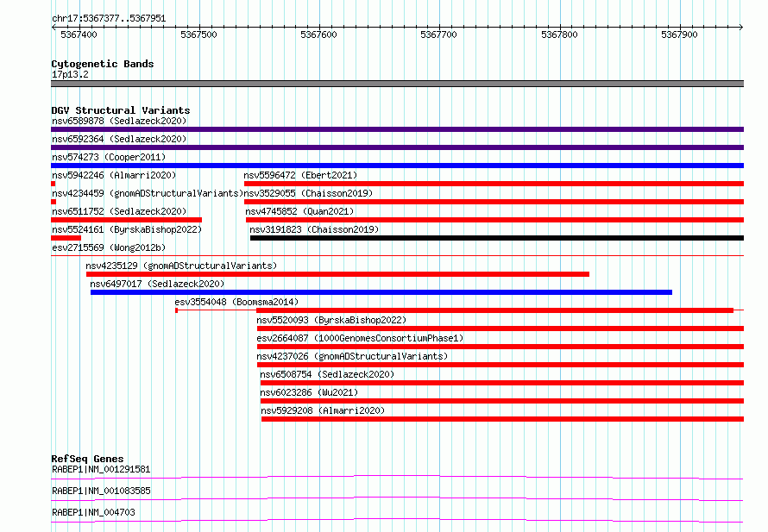The height and width of the screenshot is (532, 768).
Task: Click nsv5929208 (Almarri2020) label
Action: click(x=323, y=410)
